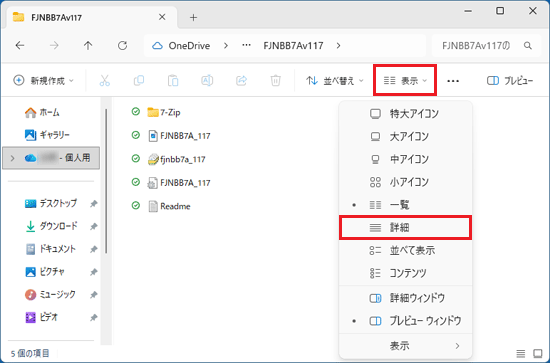Open the 7-Zip folder
The image size is (550, 363).
(164, 113)
